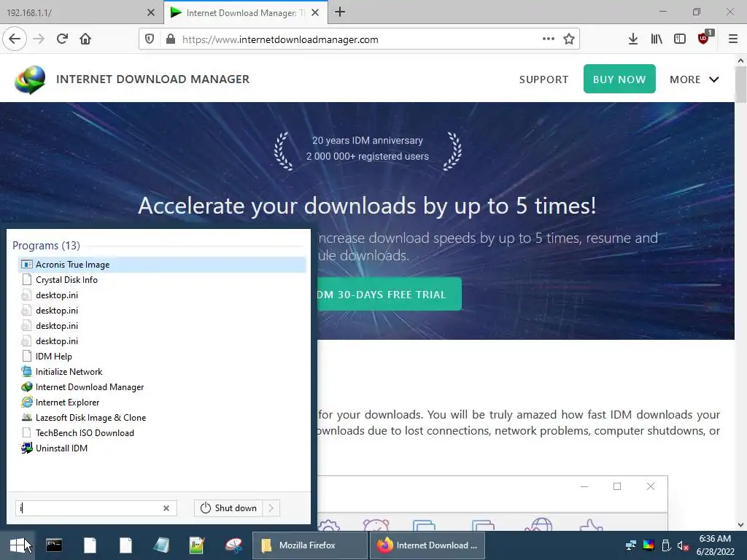
Task: Open the page actions three-dot menu
Action: tap(549, 39)
